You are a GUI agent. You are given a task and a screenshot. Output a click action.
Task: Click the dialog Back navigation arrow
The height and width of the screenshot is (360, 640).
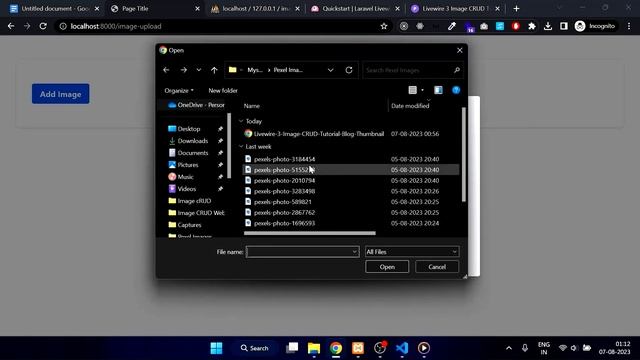tap(166, 70)
